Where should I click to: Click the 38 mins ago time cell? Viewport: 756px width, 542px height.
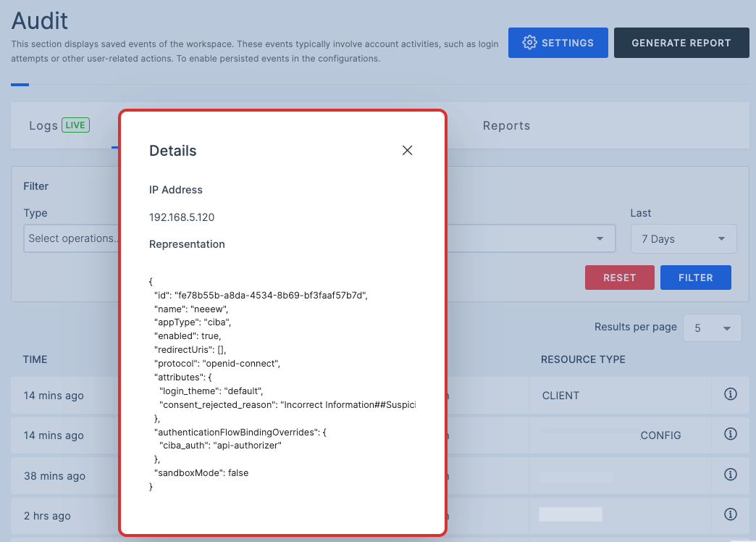click(x=54, y=476)
